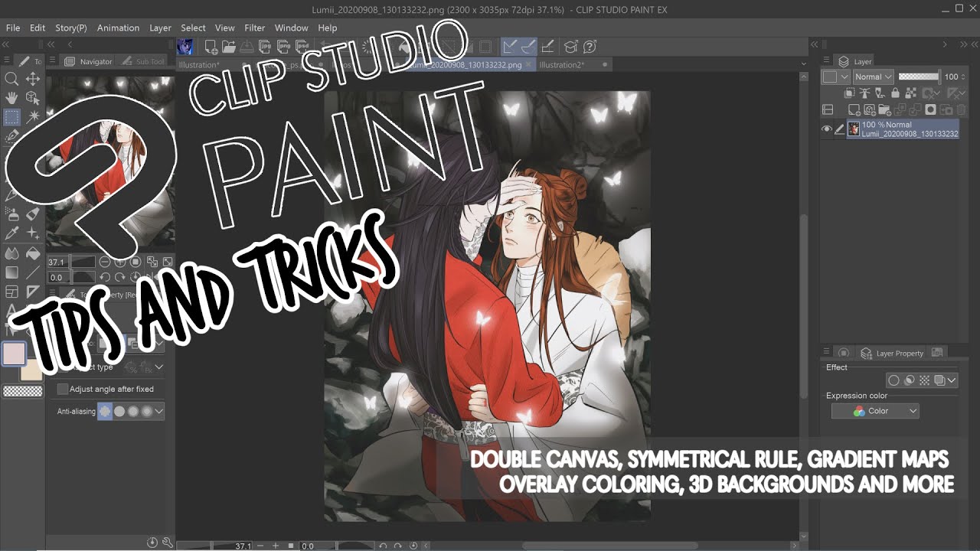This screenshot has height=551, width=980.
Task: Open the Clip Studio support help icon
Action: tap(590, 47)
